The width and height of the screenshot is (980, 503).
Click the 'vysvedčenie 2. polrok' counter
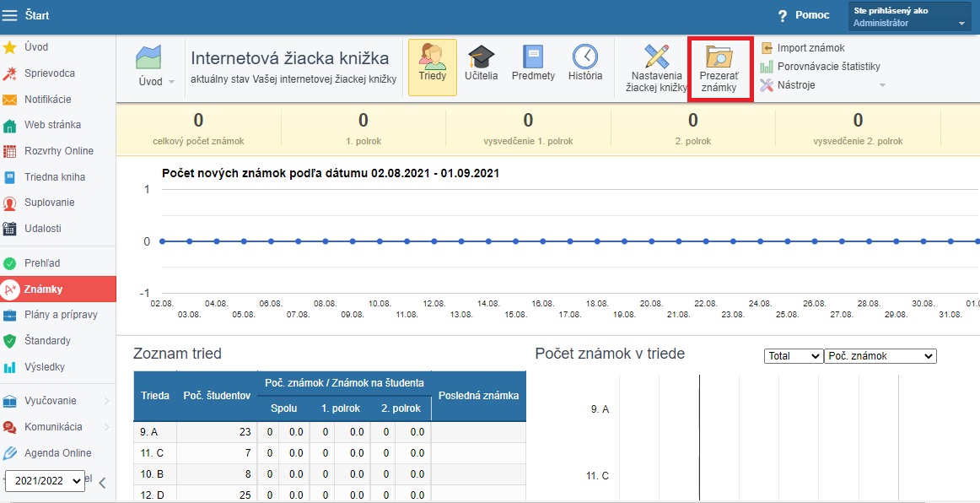point(858,129)
